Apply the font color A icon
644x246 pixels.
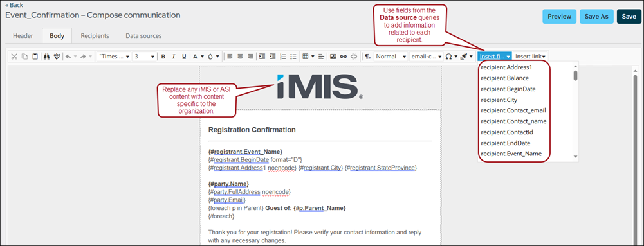(x=195, y=57)
